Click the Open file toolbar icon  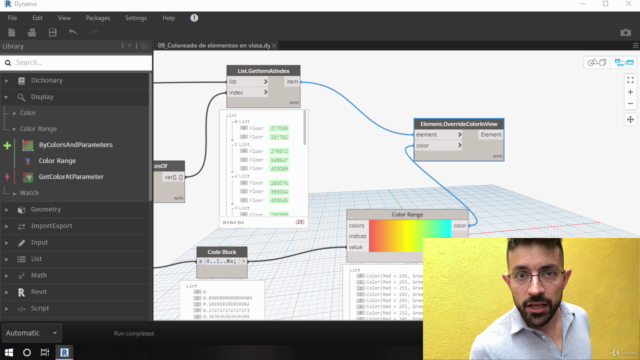[x=32, y=33]
